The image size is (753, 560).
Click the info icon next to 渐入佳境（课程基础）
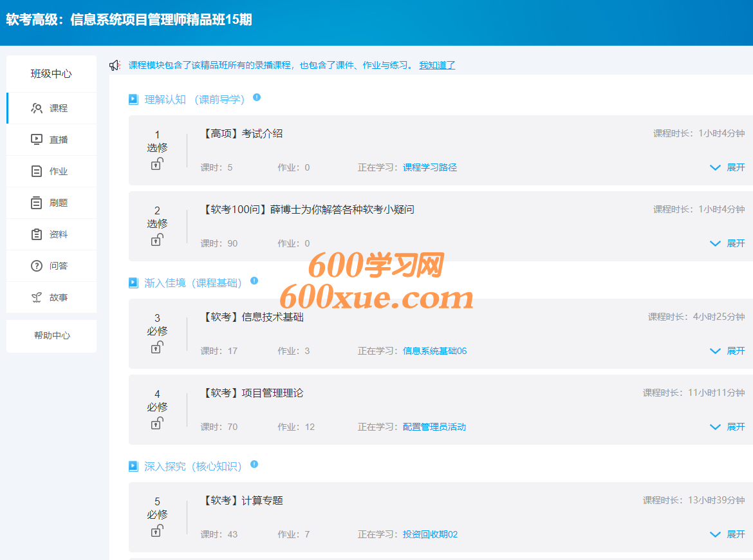point(254,281)
